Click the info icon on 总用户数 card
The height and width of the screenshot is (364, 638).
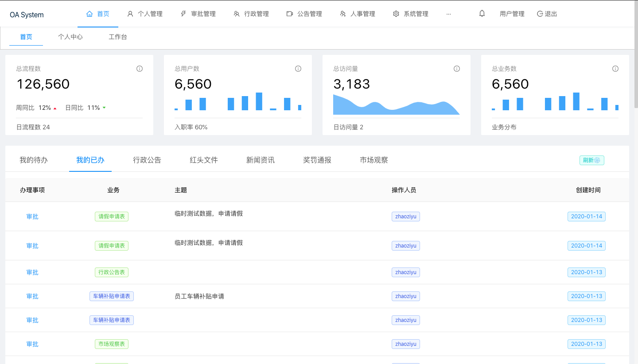coord(298,69)
